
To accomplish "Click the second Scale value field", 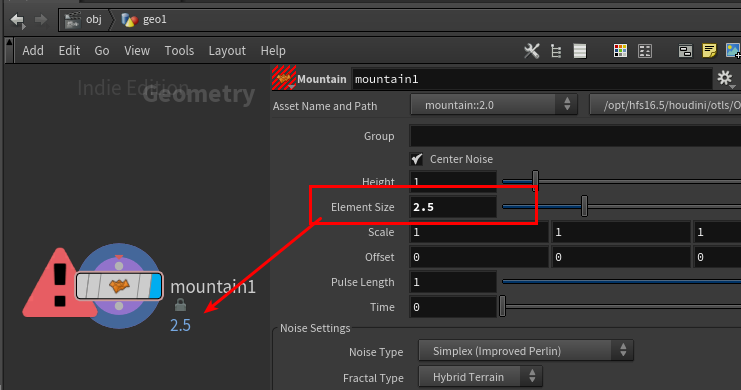I will pos(621,232).
